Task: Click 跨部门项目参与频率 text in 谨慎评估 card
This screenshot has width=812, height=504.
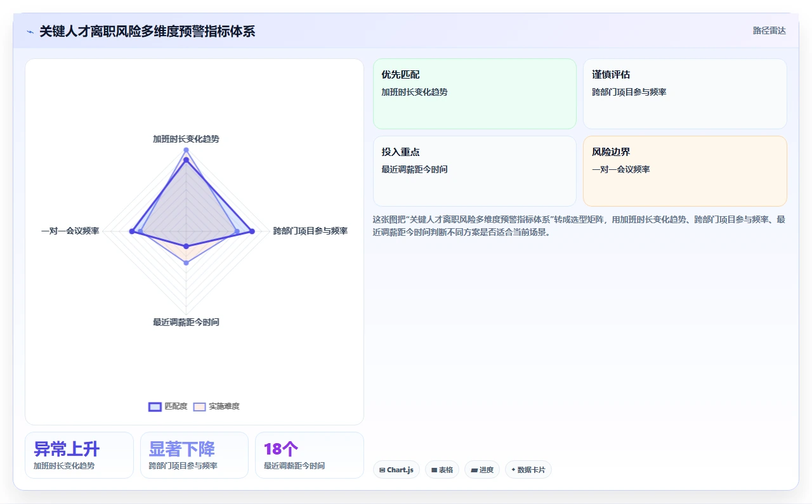Action: pos(629,92)
